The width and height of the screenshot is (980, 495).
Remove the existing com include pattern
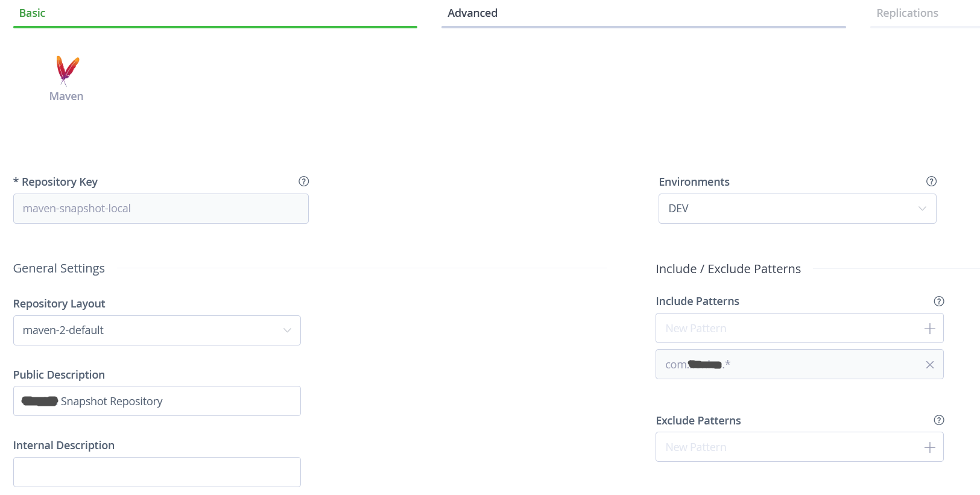pyautogui.click(x=929, y=365)
